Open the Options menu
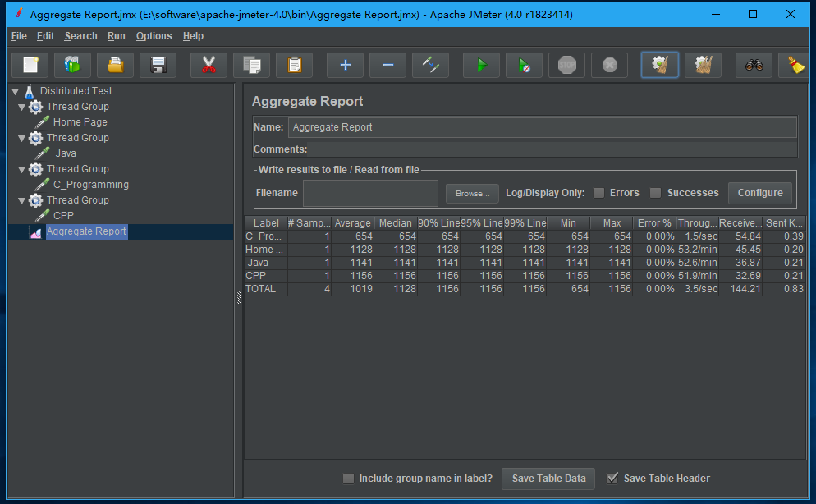The height and width of the screenshot is (504, 816). pos(154,36)
